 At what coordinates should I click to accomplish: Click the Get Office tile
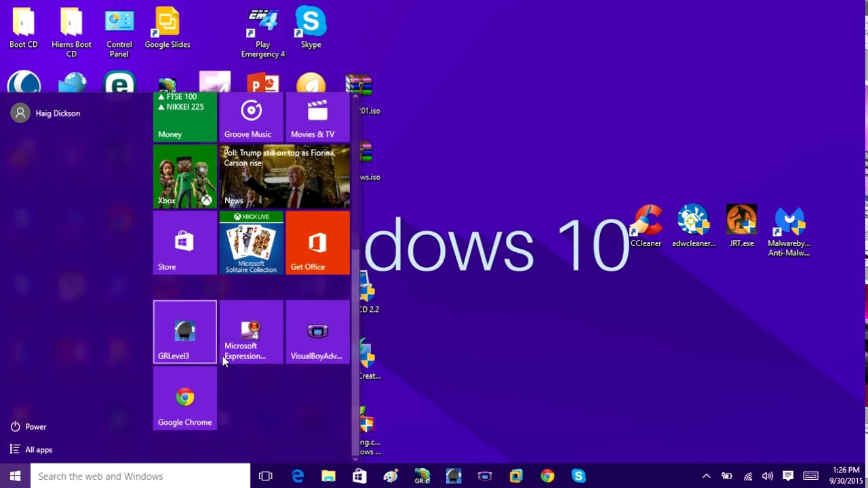[317, 243]
